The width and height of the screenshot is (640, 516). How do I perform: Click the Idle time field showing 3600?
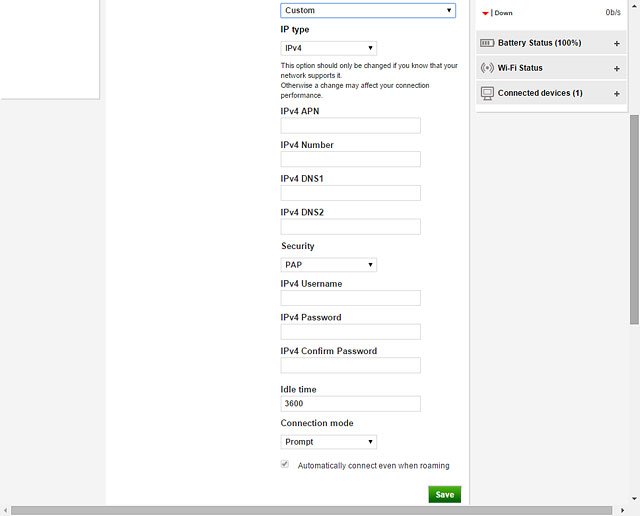(350, 404)
